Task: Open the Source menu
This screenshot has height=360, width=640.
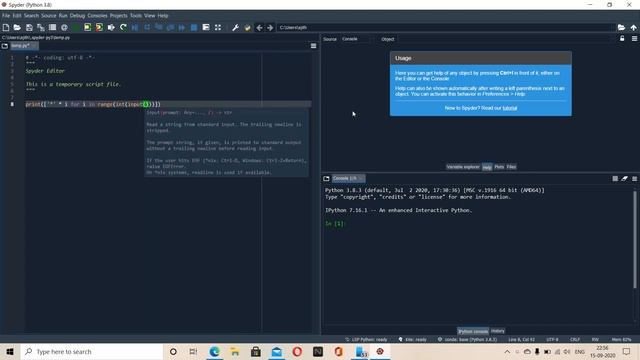Action: tap(49, 16)
